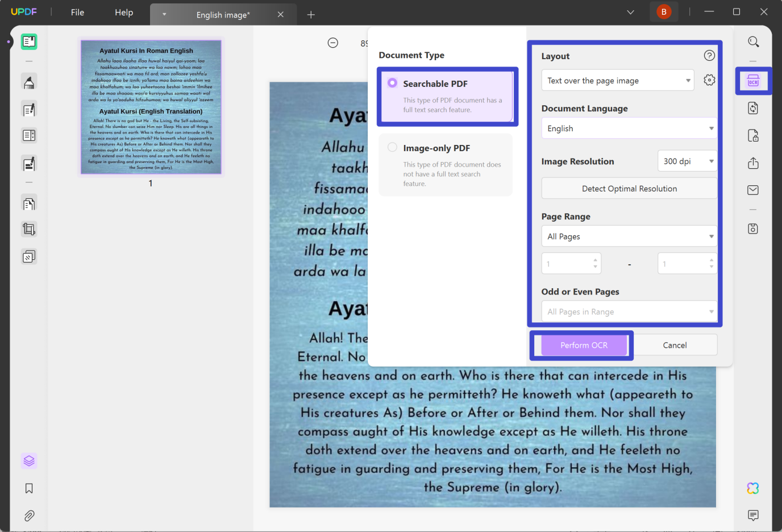Open the Convert PDF tool in the right sidebar
782x532 pixels.
click(x=753, y=108)
